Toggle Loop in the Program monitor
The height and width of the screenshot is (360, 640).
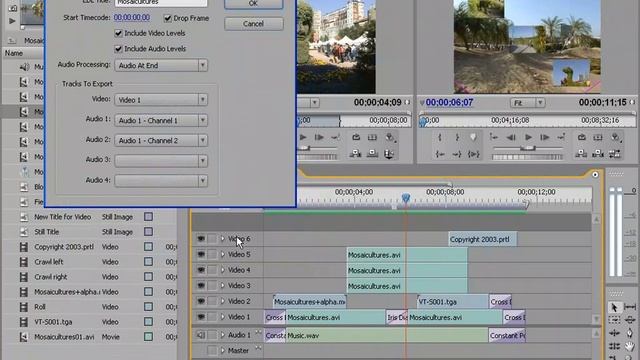tap(581, 138)
